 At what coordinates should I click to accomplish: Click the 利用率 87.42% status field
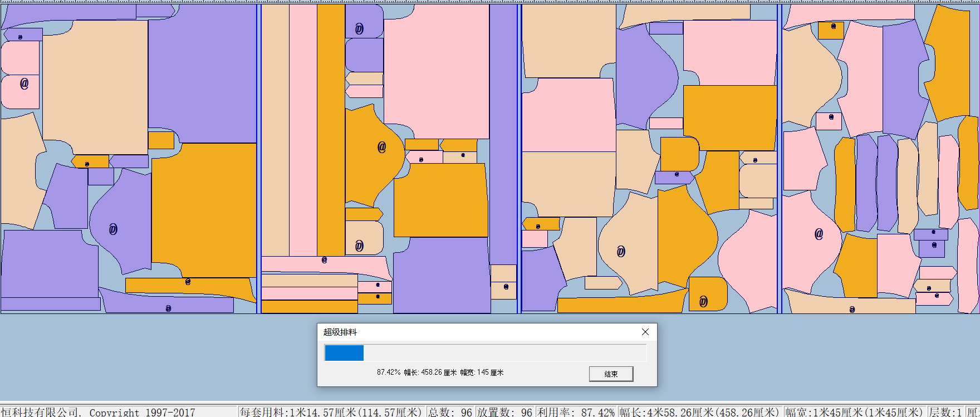click(576, 412)
